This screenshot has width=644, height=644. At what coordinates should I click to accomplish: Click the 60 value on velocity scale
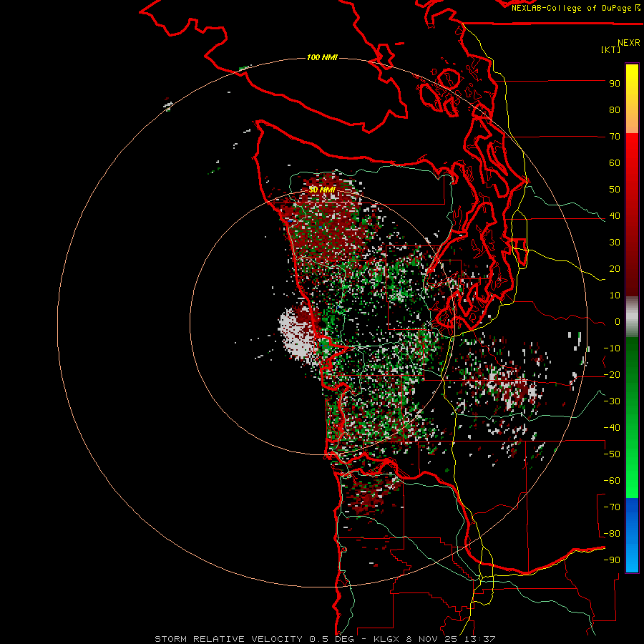click(x=615, y=163)
